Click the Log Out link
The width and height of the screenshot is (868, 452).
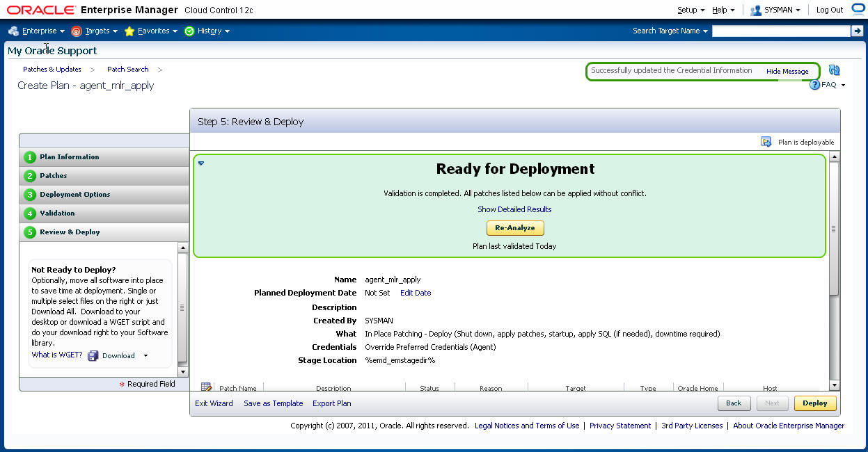[x=830, y=10]
